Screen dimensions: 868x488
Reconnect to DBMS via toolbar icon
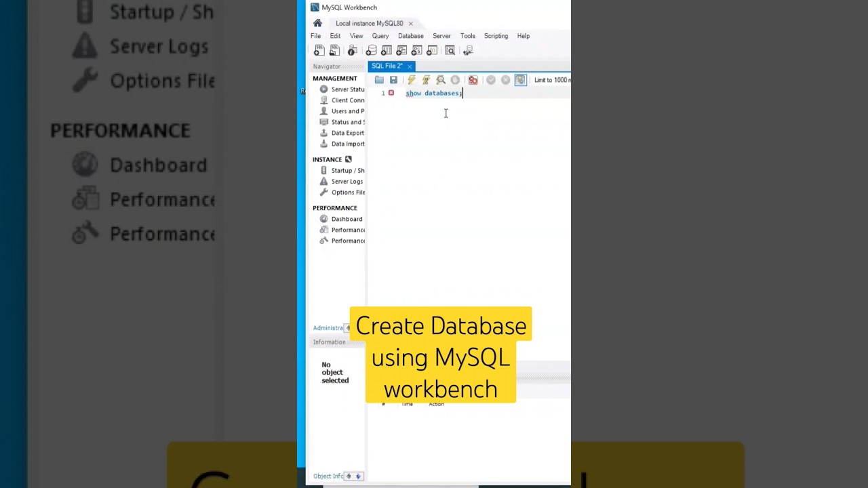(467, 51)
